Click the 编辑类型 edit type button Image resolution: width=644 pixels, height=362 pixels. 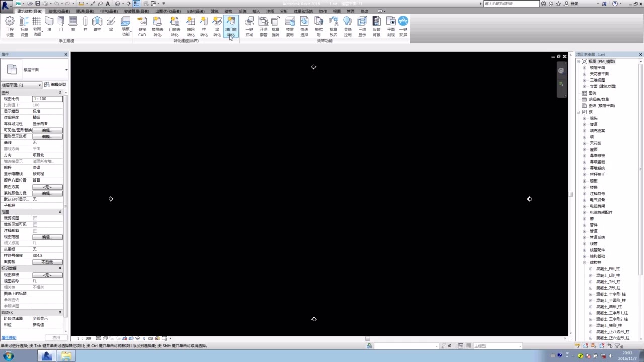pyautogui.click(x=55, y=85)
